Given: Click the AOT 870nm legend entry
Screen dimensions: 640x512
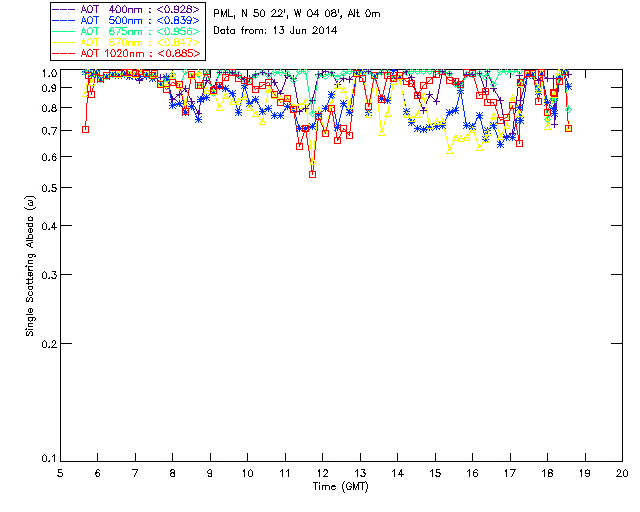Looking at the screenshot, I should [126, 42].
